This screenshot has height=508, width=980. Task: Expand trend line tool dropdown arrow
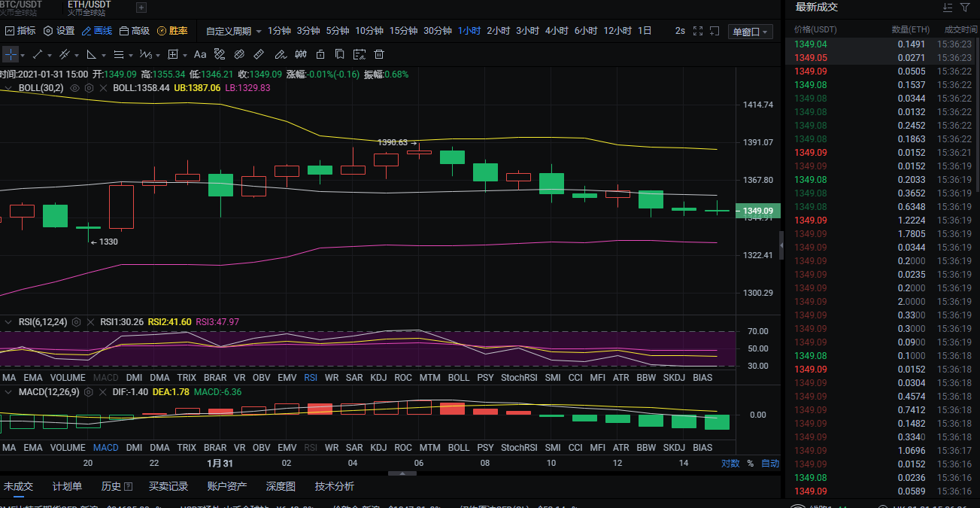click(50, 55)
